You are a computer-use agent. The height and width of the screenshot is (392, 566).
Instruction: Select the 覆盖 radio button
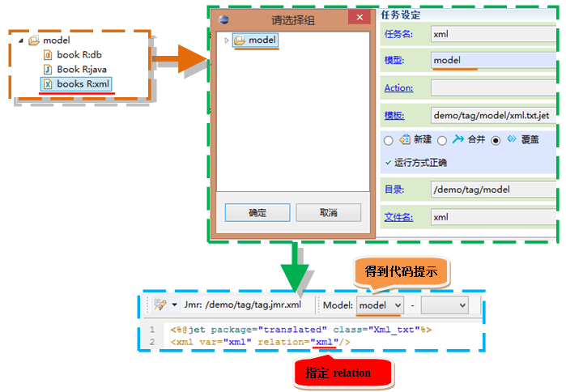496,140
